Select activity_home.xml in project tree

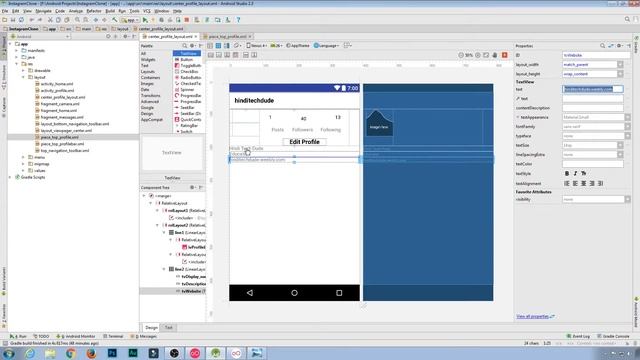(57, 84)
